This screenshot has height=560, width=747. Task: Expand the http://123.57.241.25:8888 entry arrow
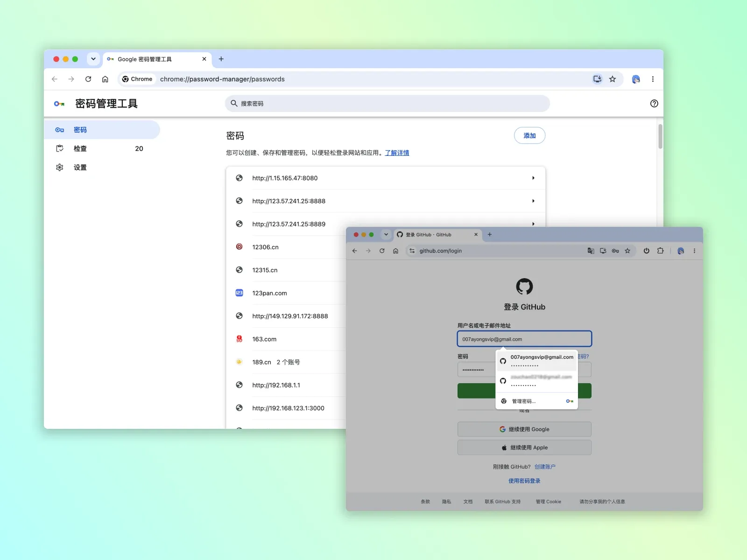coord(533,201)
